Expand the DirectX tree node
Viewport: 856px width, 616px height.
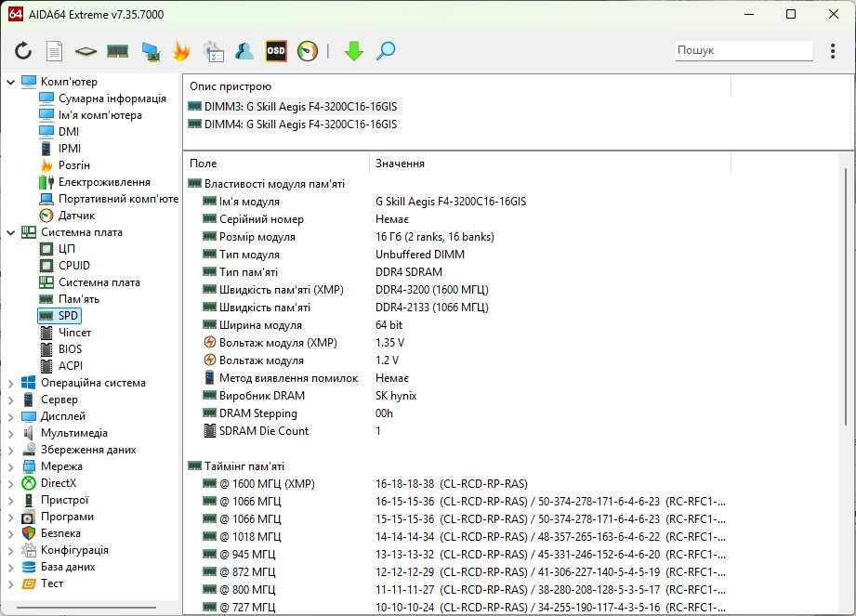(10, 484)
